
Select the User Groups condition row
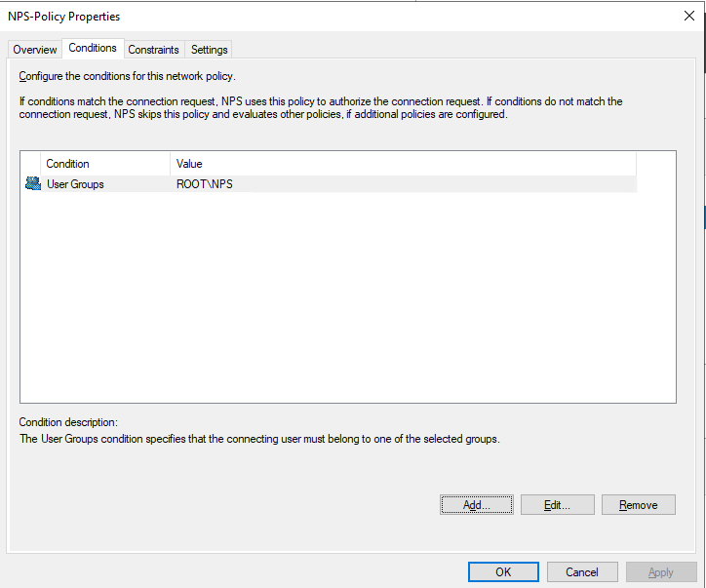click(x=75, y=183)
